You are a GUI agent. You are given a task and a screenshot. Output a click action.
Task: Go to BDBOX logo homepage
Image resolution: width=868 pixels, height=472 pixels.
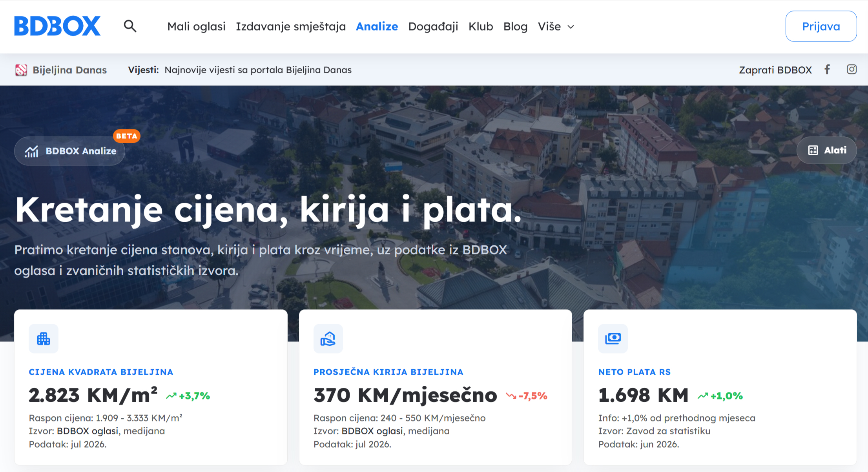tap(57, 26)
